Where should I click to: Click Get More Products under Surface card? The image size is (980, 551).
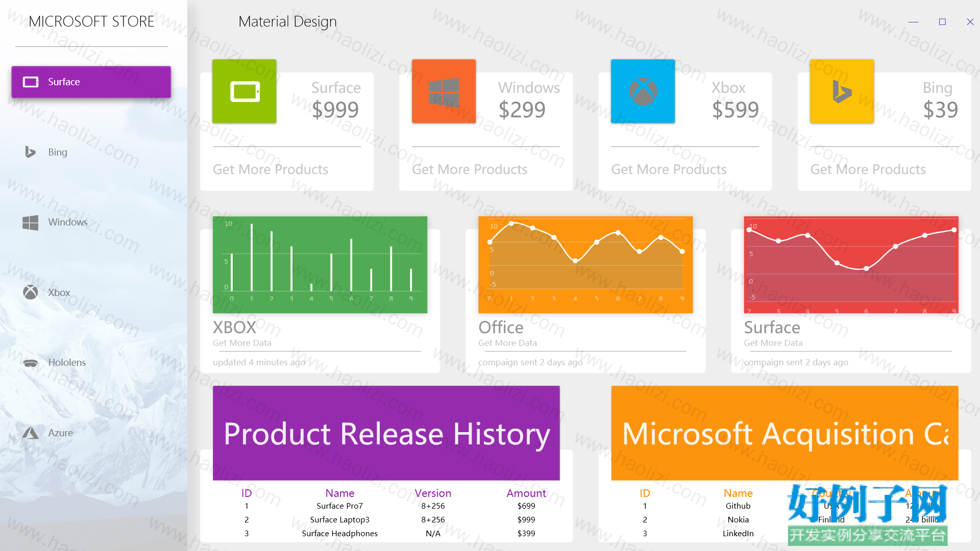pyautogui.click(x=271, y=169)
